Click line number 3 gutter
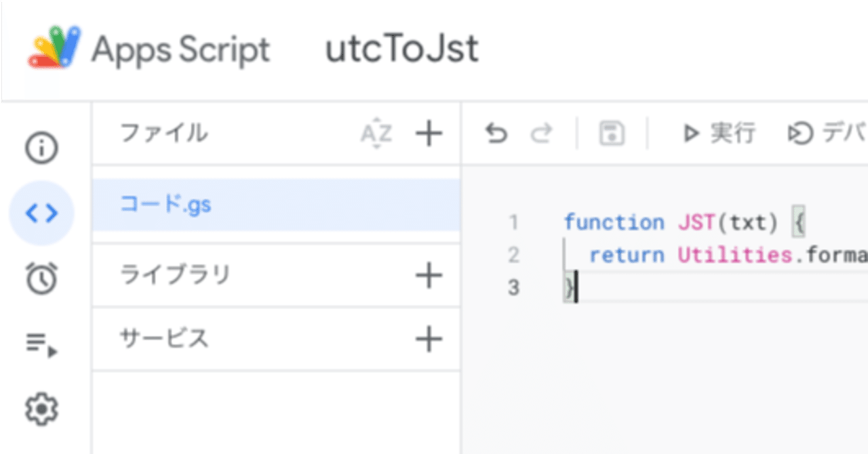The image size is (868, 454). [514, 287]
